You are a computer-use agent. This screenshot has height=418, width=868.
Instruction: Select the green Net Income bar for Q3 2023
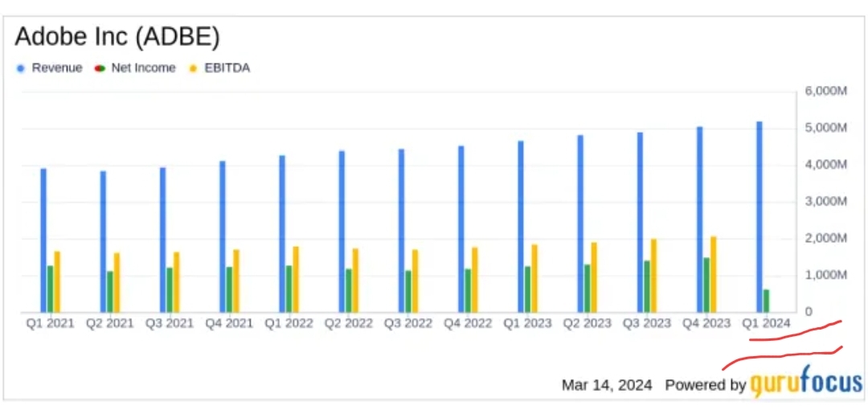click(x=646, y=286)
